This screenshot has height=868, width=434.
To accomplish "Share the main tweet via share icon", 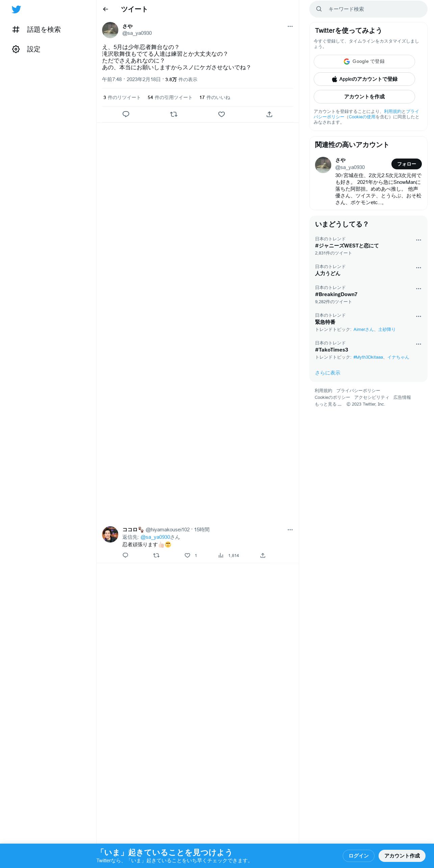I will [269, 114].
